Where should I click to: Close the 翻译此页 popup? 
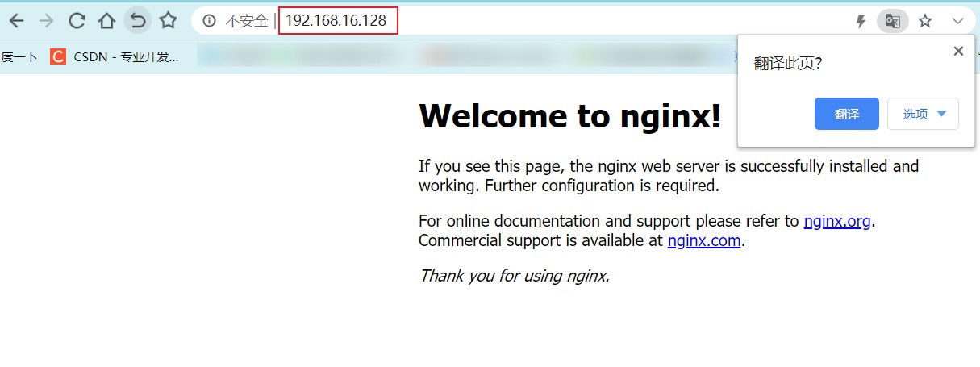click(x=958, y=51)
